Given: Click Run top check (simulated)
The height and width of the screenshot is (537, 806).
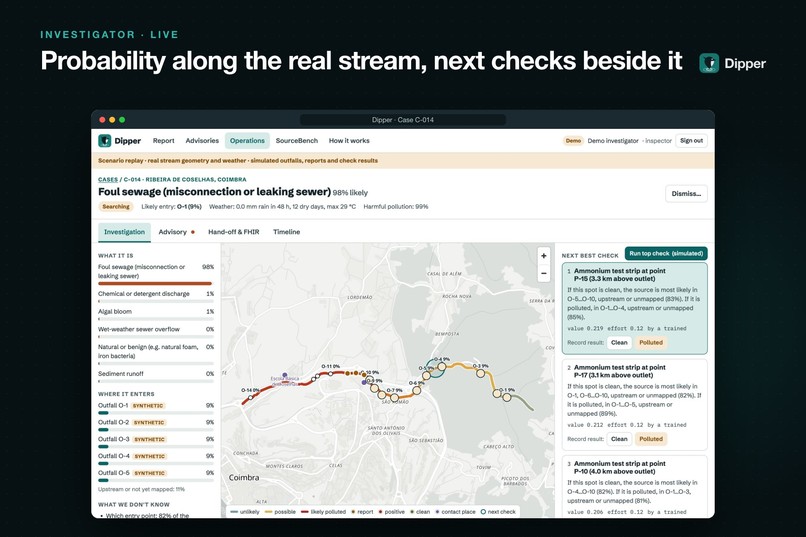Looking at the screenshot, I should [x=666, y=253].
